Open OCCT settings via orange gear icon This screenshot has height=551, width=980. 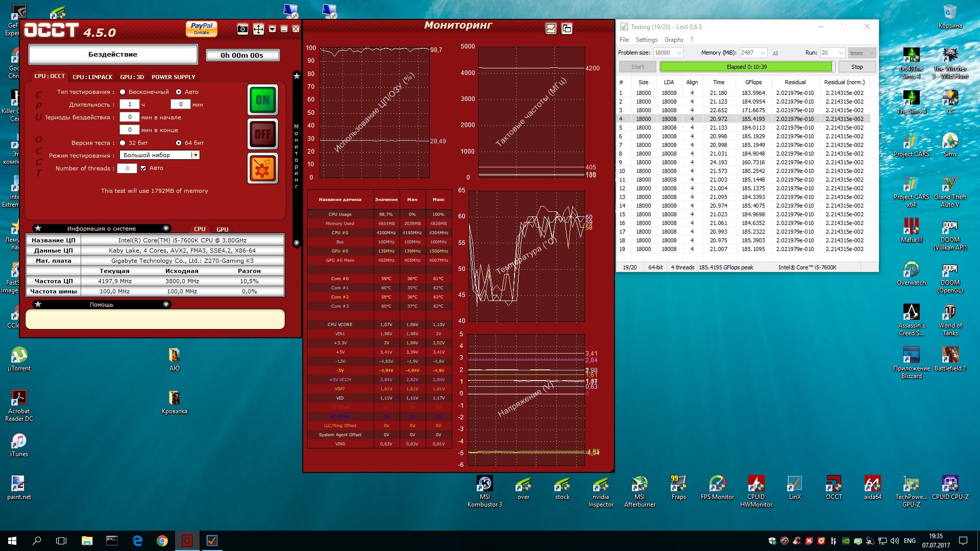pyautogui.click(x=262, y=168)
